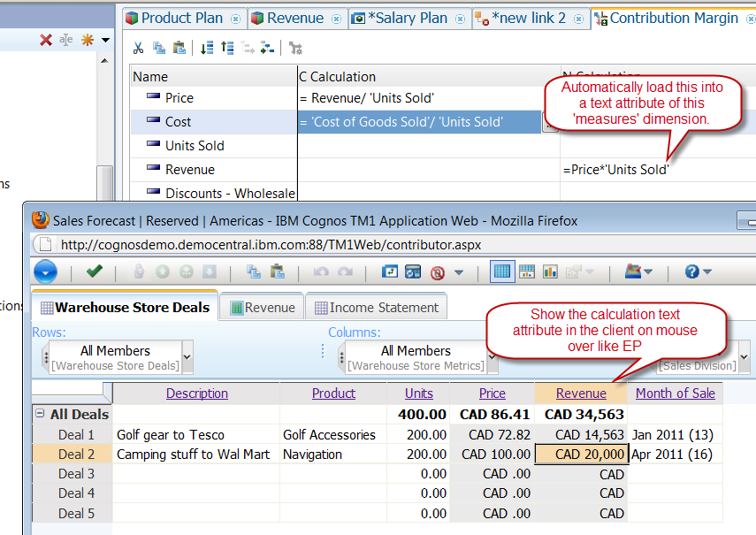Click the Copy icon in dimension editor toolbar
The width and height of the screenshot is (756, 535).
[x=158, y=48]
